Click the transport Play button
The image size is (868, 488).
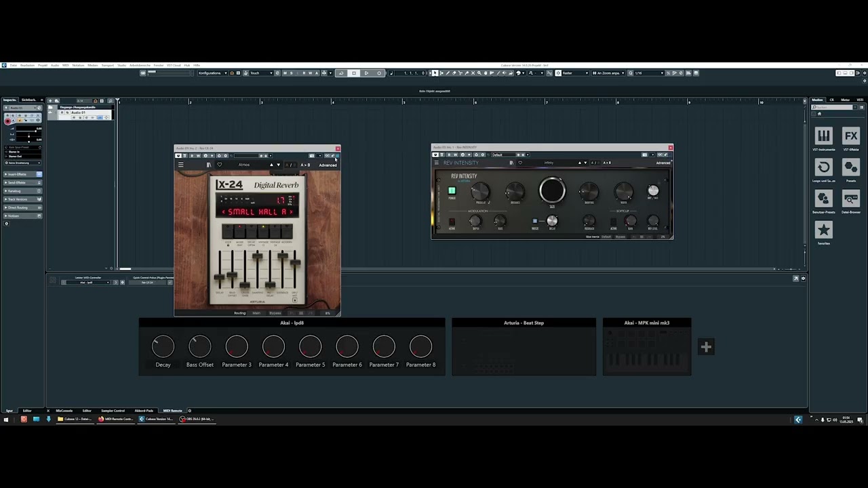tap(366, 73)
